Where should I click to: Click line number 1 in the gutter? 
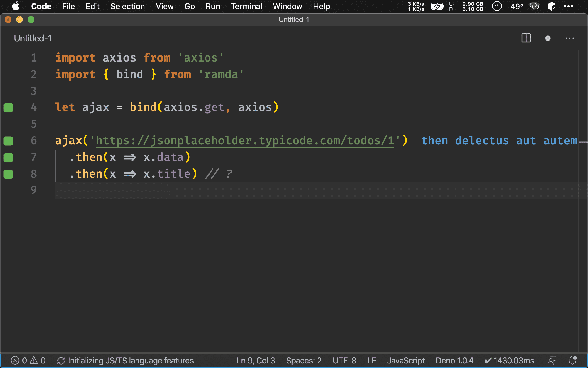[x=34, y=58]
